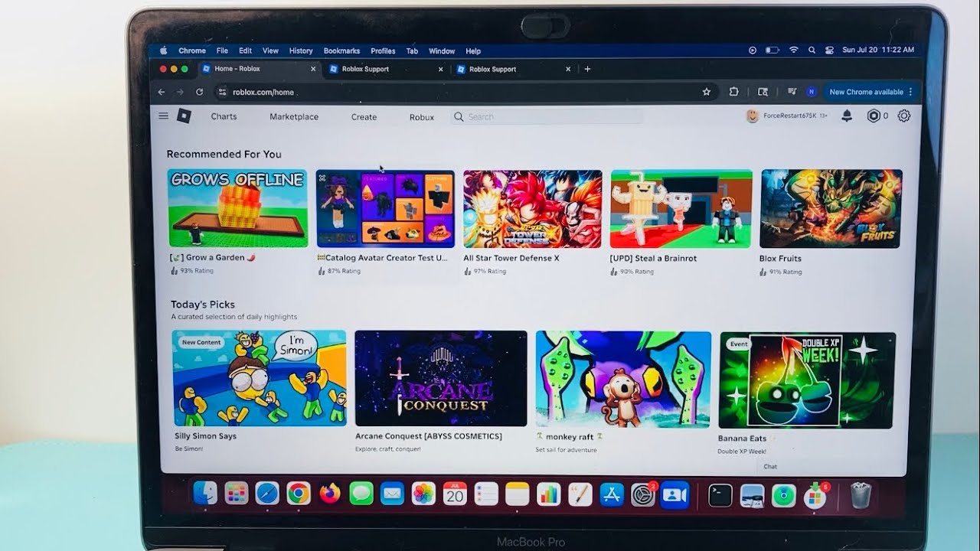Click the Roblox logo in the navigation bar
Viewport: 980px width, 551px height.
pyautogui.click(x=184, y=116)
